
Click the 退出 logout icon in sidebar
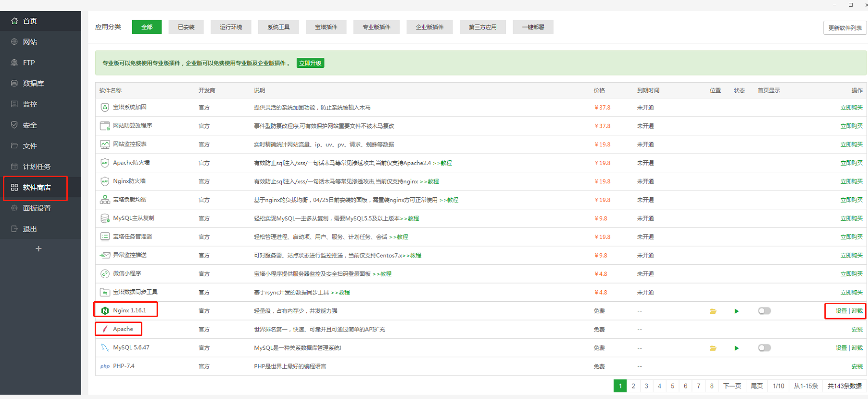point(14,229)
